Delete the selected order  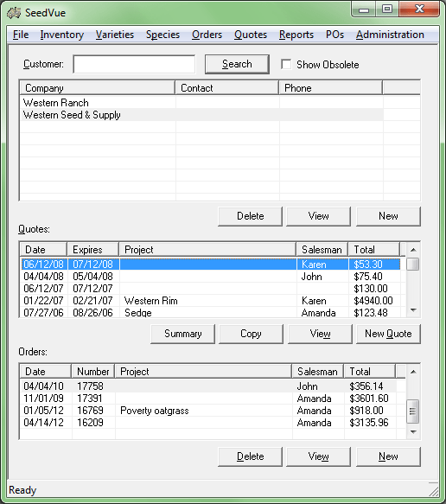point(250,456)
